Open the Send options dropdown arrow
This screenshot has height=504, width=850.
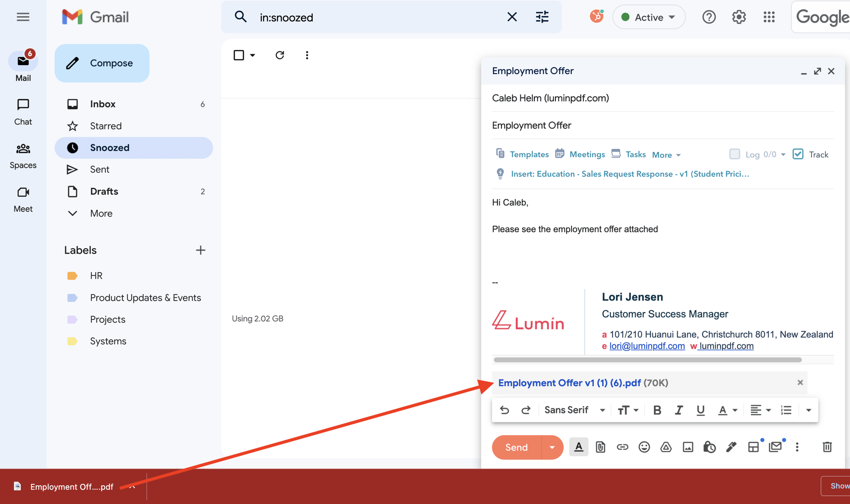pos(552,447)
